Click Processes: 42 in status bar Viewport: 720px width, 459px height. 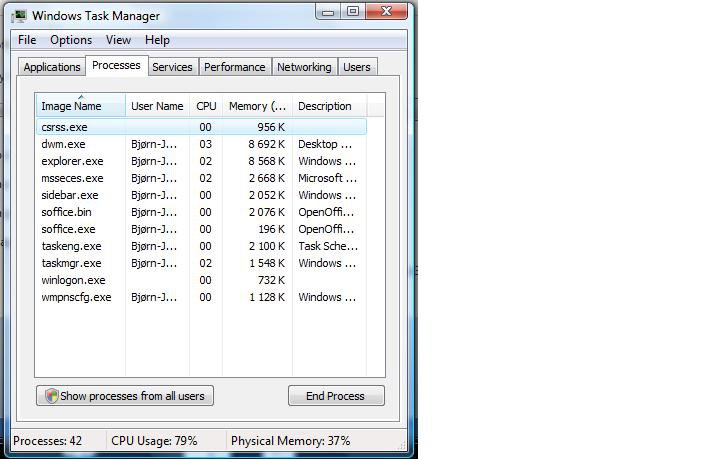click(48, 441)
